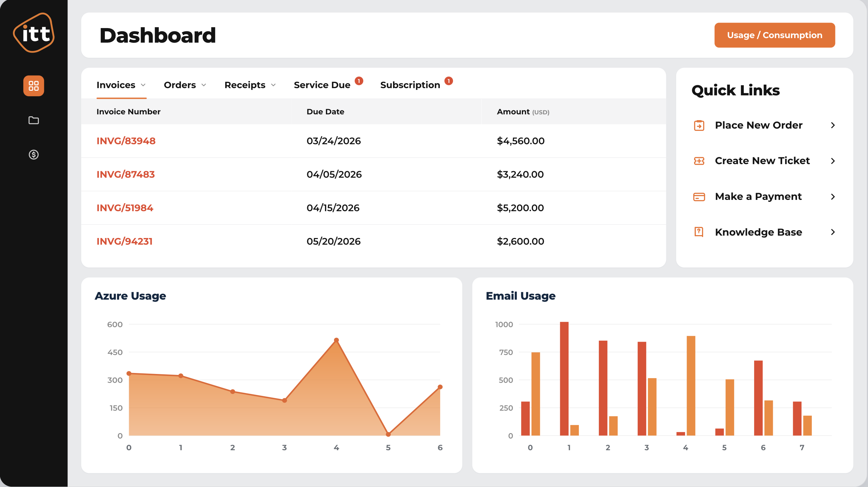The width and height of the screenshot is (868, 487).
Task: Open invoice INVG/51984
Action: (x=125, y=208)
